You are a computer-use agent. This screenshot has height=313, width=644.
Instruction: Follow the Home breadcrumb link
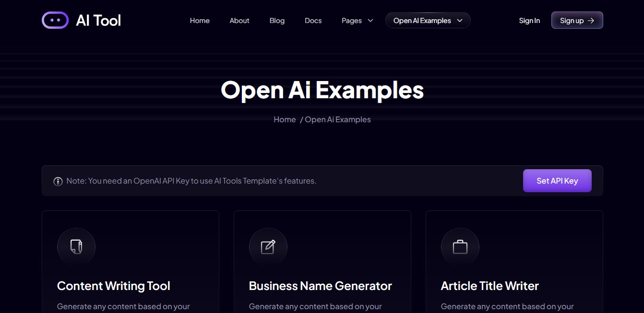coord(285,119)
